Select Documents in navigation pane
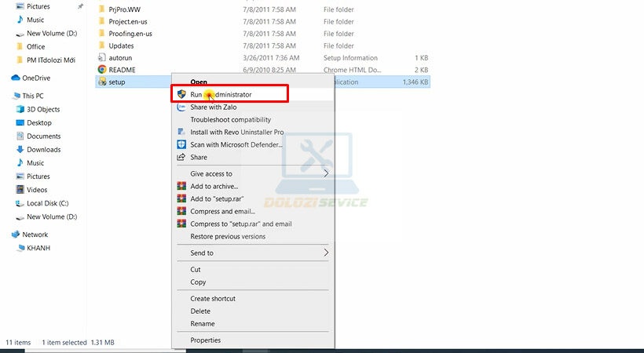The height and width of the screenshot is (353, 644). (x=43, y=136)
